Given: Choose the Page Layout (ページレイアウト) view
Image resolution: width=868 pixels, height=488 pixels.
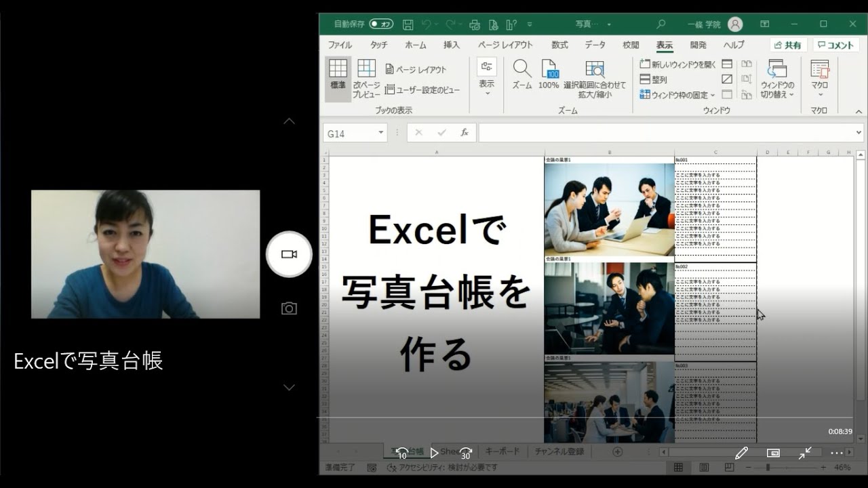Looking at the screenshot, I should (x=416, y=69).
